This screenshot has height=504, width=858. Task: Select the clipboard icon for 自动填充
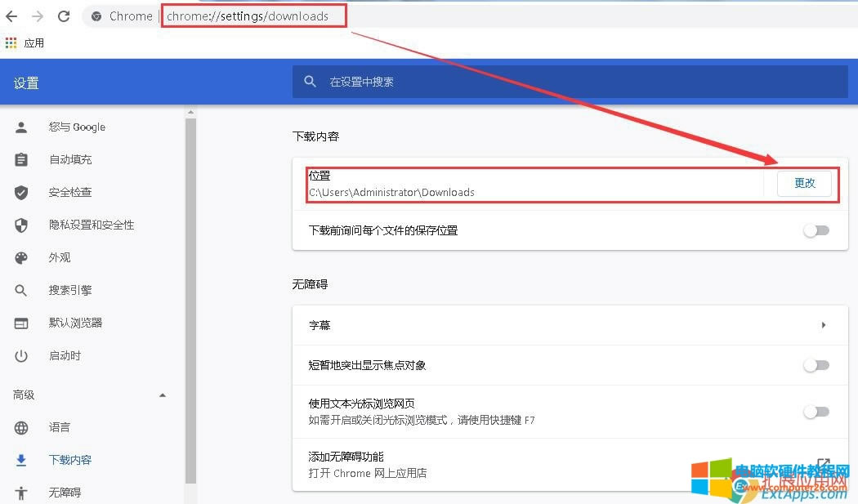21,159
